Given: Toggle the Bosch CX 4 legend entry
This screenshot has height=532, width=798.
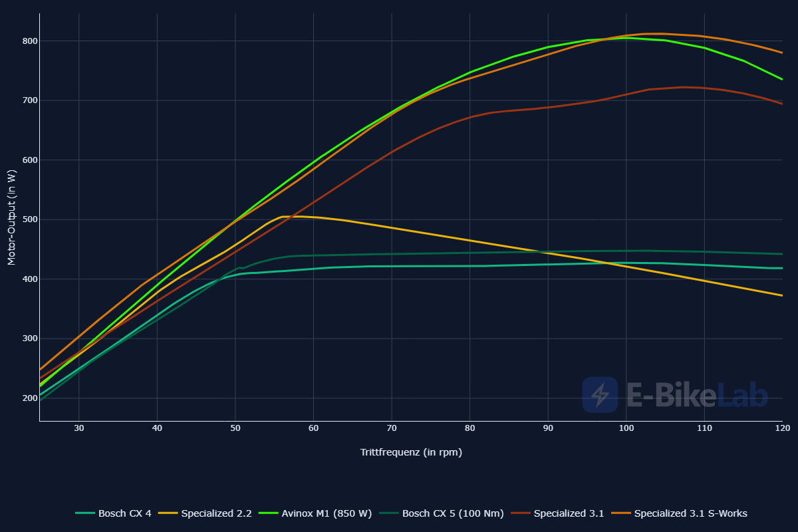Looking at the screenshot, I should 125,513.
